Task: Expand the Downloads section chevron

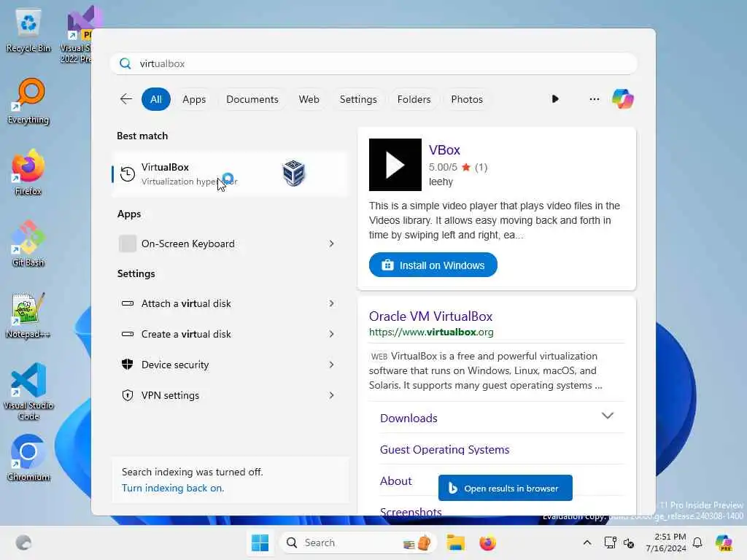Action: pos(608,416)
